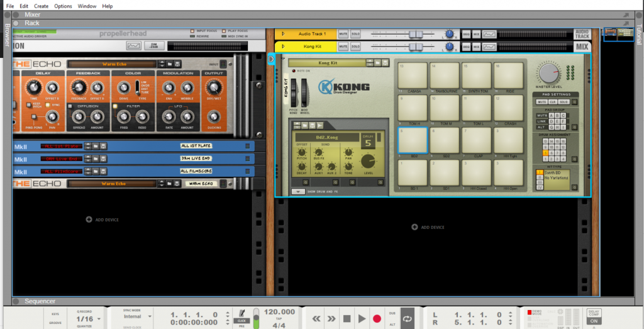The width and height of the screenshot is (644, 329).
Task: Mute the Audio Track 1 channel
Action: 343,34
